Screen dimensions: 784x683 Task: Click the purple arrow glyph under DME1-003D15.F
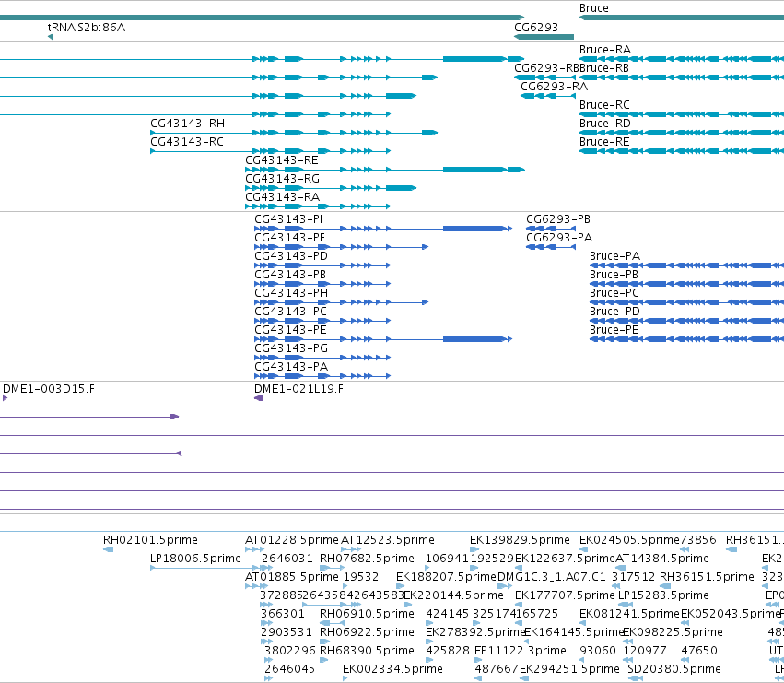tap(5, 398)
